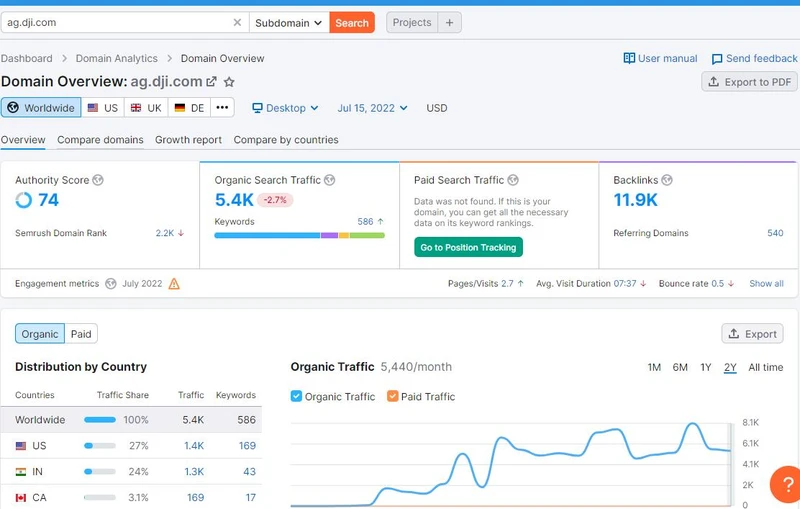The height and width of the screenshot is (509, 800).
Task: Open the Jul 15, 2022 date dropdown
Action: [x=372, y=108]
